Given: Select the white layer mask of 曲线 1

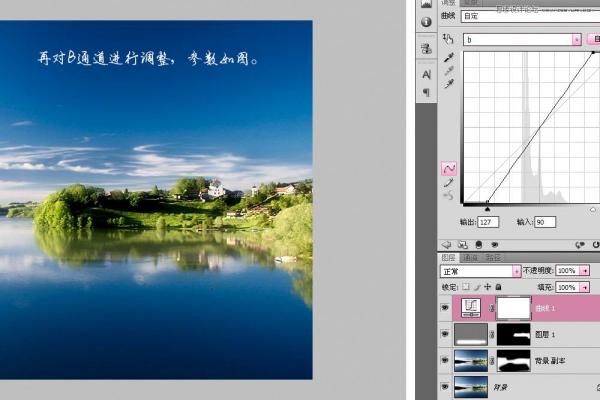Looking at the screenshot, I should (514, 308).
